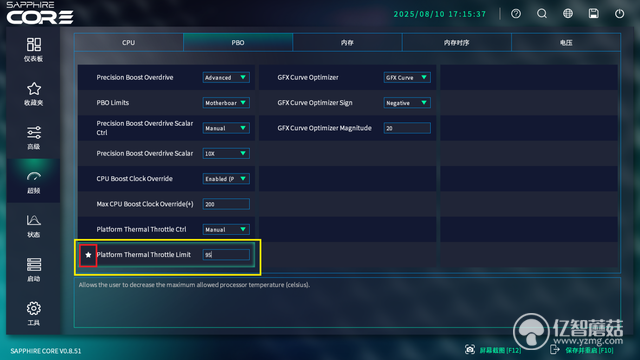Expand the Precision Boost Overdrive dropdown

click(226, 78)
